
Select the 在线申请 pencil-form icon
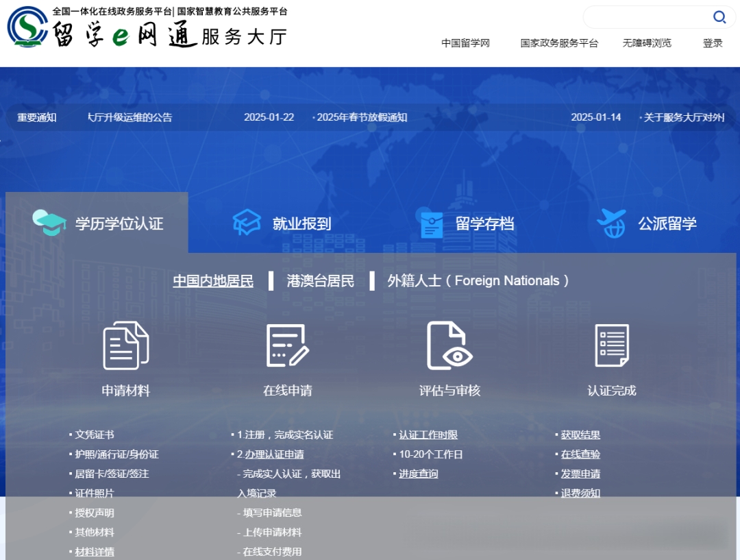(x=286, y=346)
